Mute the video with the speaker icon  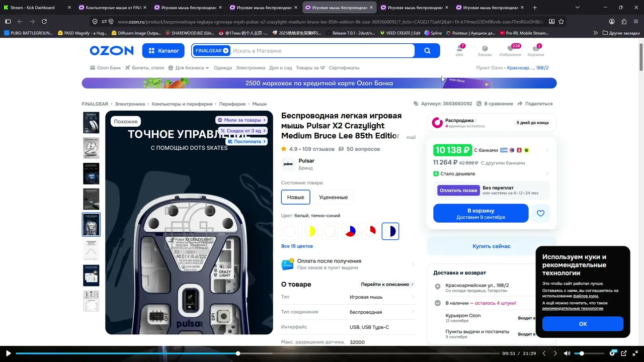(567, 353)
